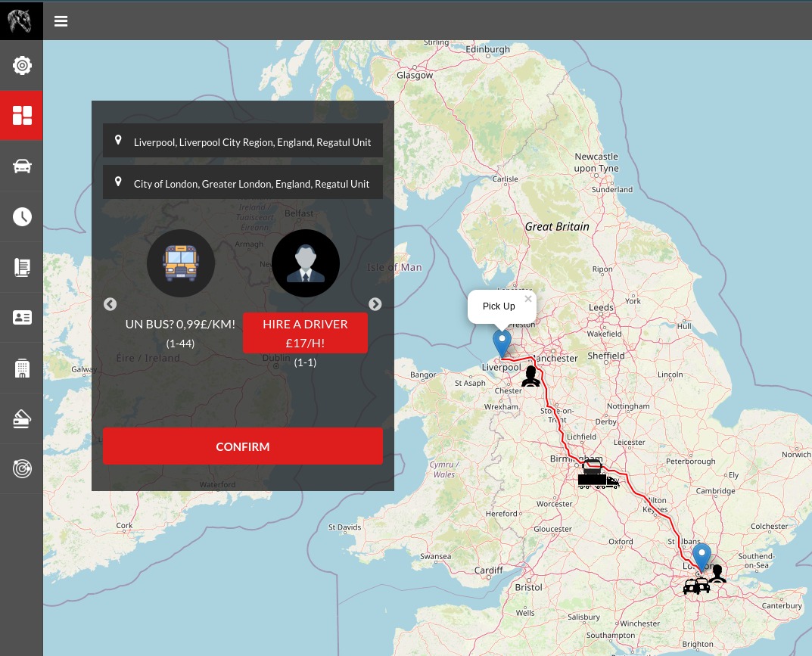Open the document receipts sidebar icon
Image resolution: width=812 pixels, height=656 pixels.
coord(22,267)
